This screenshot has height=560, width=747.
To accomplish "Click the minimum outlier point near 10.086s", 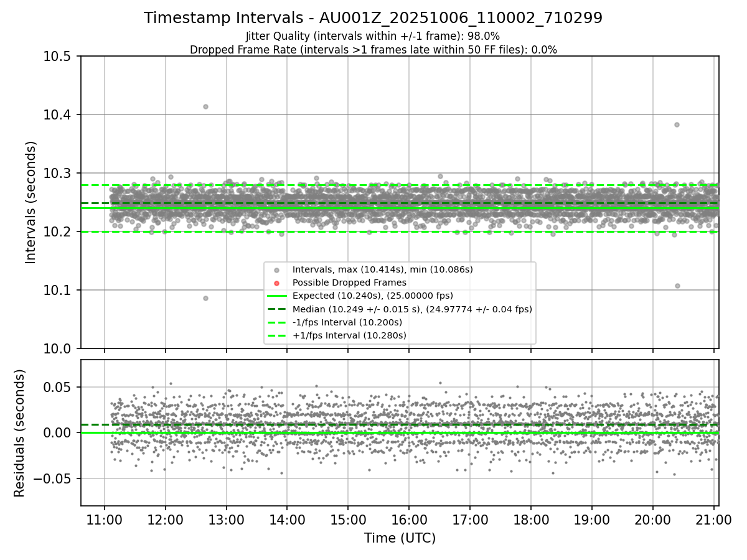I will [205, 298].
